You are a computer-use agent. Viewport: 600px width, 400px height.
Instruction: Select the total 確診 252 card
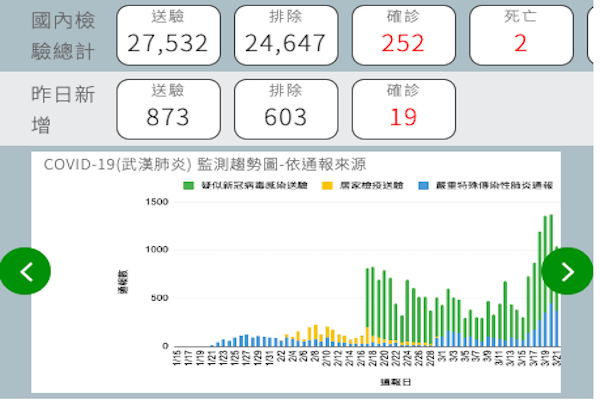403,33
